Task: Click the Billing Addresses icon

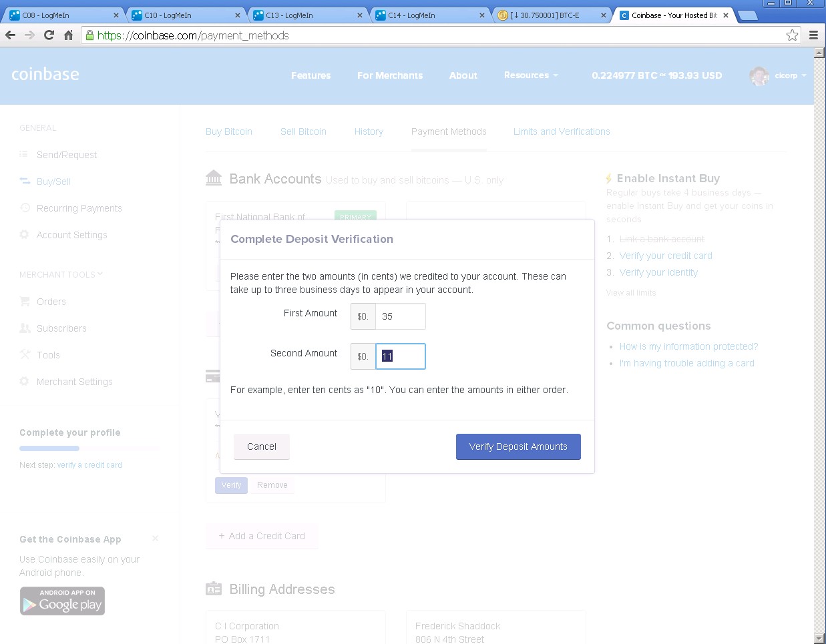Action: coord(214,589)
